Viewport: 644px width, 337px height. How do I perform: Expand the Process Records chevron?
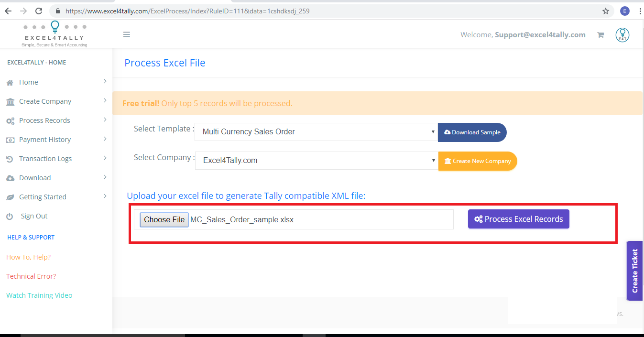click(x=105, y=120)
